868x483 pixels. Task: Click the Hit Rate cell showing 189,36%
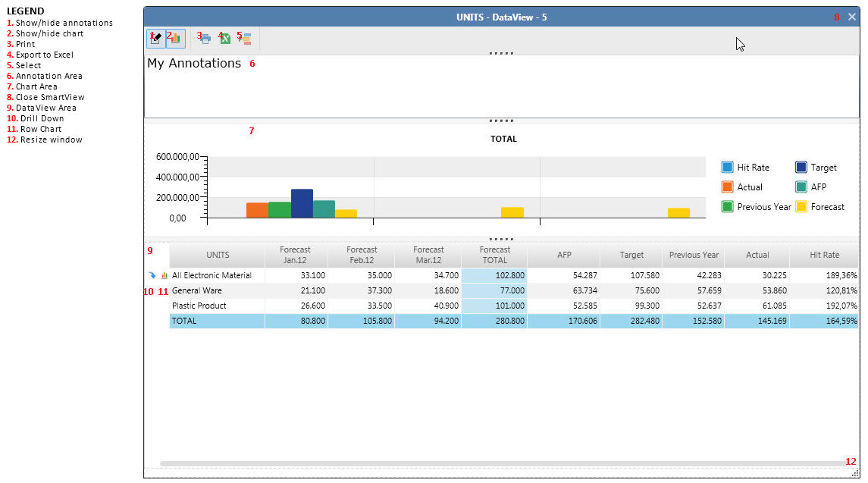pyautogui.click(x=824, y=275)
